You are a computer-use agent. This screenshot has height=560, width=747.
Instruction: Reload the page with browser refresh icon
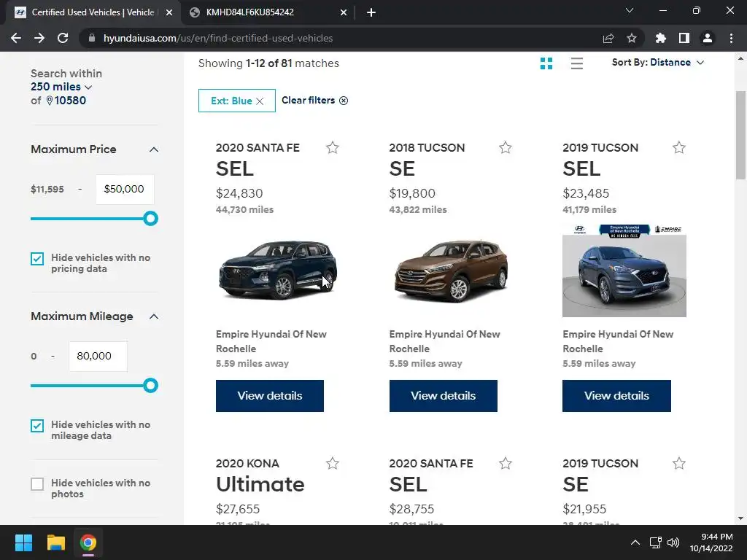pyautogui.click(x=63, y=38)
